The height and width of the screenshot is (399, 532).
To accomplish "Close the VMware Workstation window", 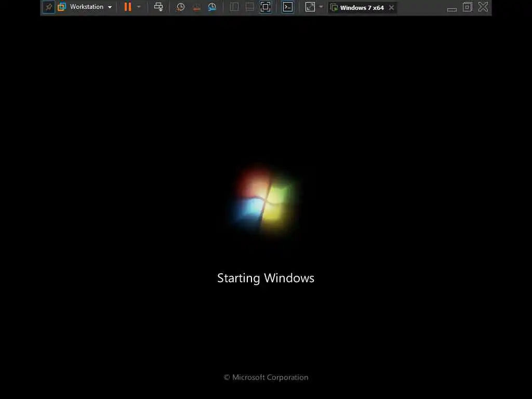I will [x=483, y=7].
